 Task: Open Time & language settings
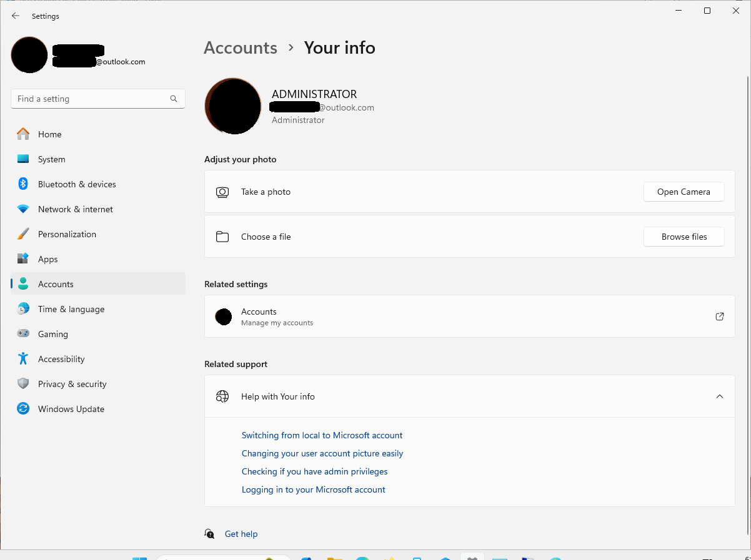coord(98,309)
